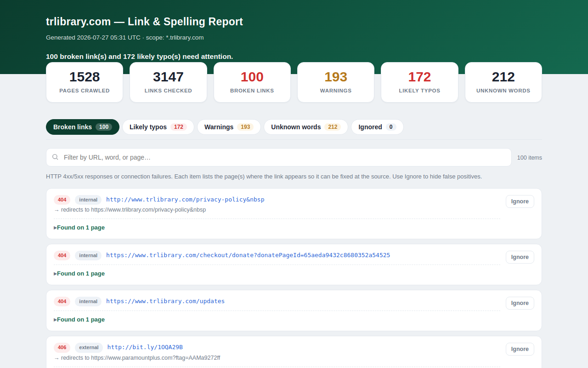588x368 pixels.
Task: Click the 406 status badge on bit.ly row
Action: pos(62,347)
